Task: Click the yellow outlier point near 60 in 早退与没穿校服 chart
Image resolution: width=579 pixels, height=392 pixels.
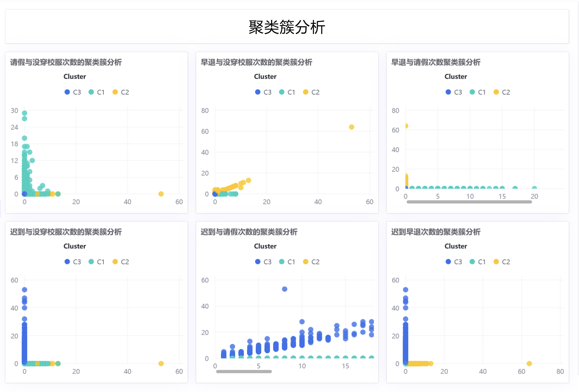Action: (352, 127)
